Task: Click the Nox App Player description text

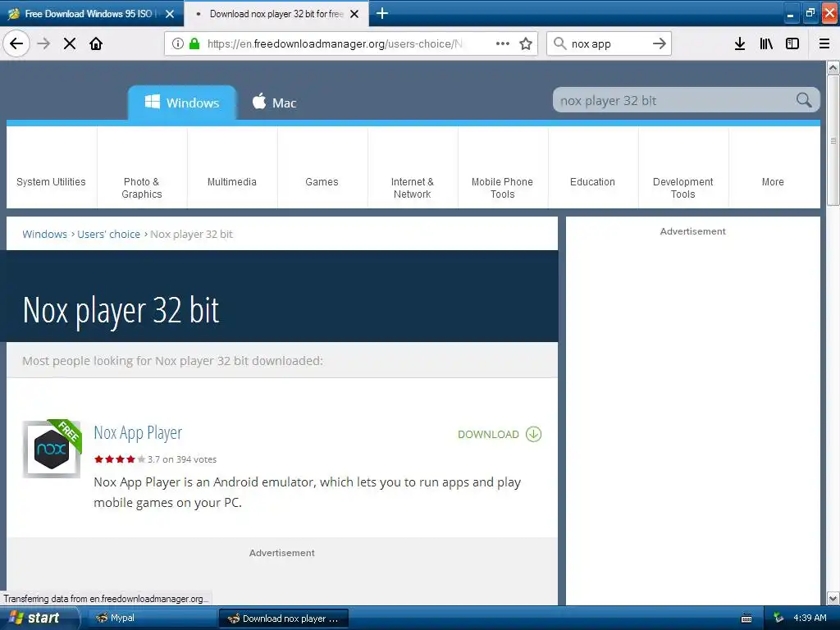Action: (x=308, y=492)
